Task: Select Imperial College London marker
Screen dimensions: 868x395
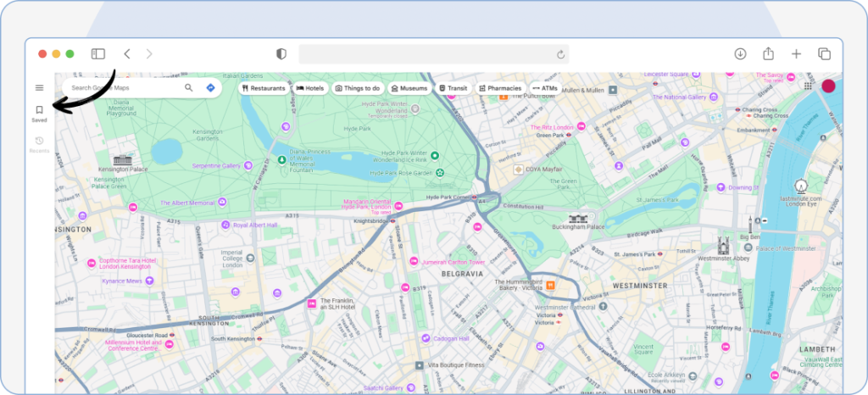Action: click(250, 259)
